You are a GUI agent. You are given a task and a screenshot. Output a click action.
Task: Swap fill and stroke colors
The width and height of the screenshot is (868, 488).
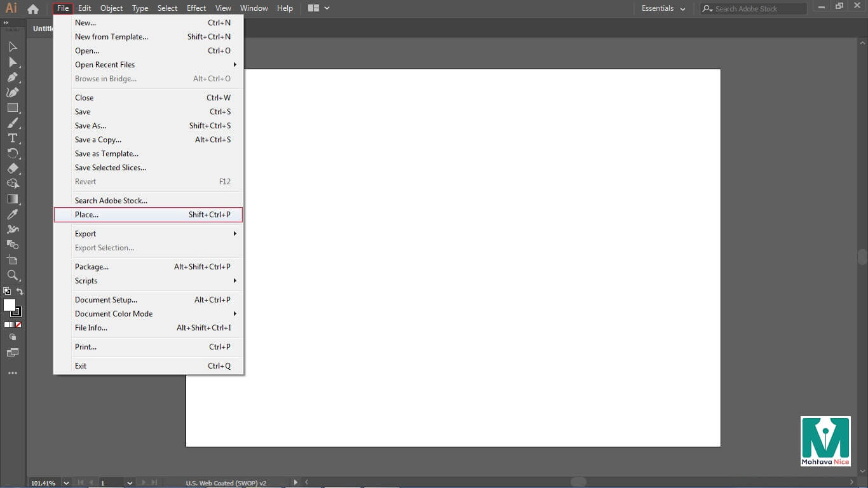20,292
